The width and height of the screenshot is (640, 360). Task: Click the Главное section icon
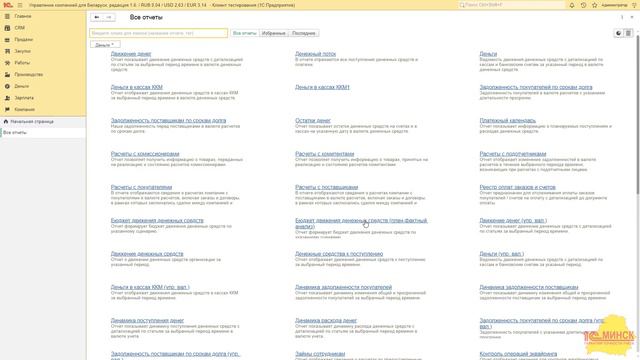tap(7, 16)
